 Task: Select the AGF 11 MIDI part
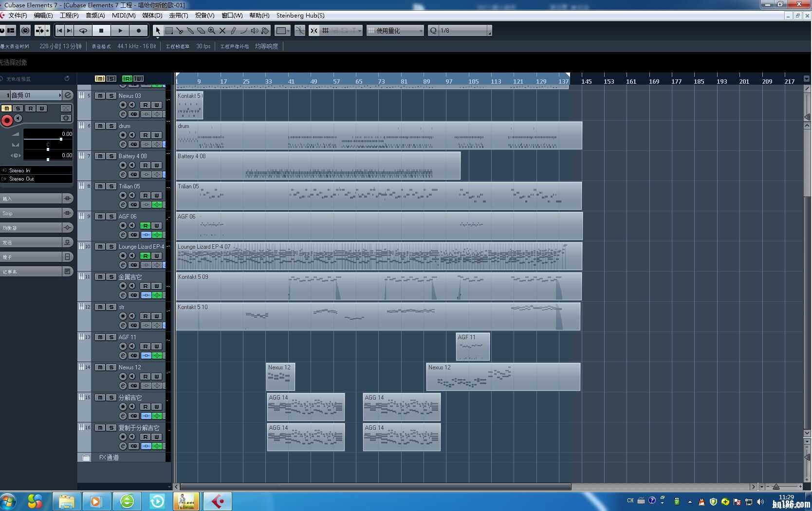473,347
